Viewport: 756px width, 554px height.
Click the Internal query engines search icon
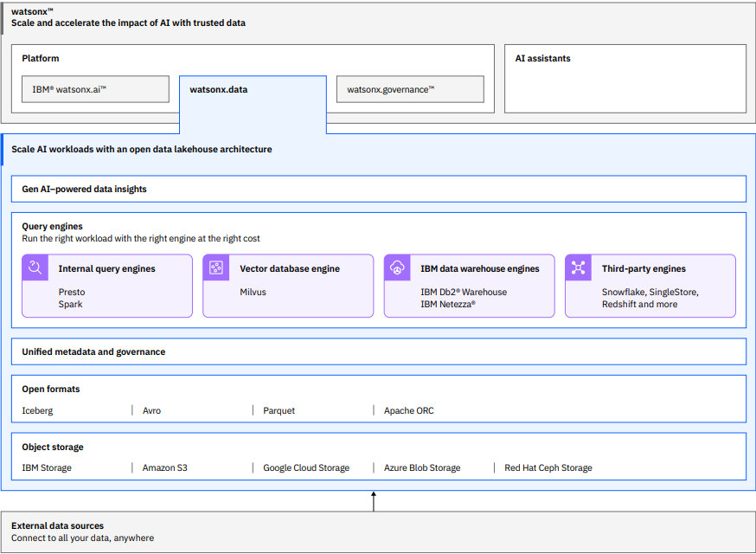[x=35, y=267]
